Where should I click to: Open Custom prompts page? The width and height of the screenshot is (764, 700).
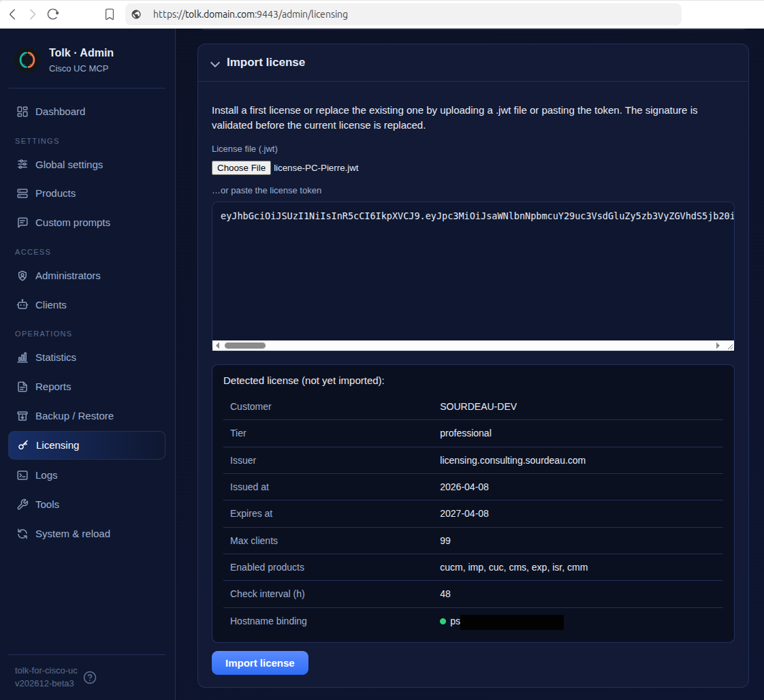[86, 223]
